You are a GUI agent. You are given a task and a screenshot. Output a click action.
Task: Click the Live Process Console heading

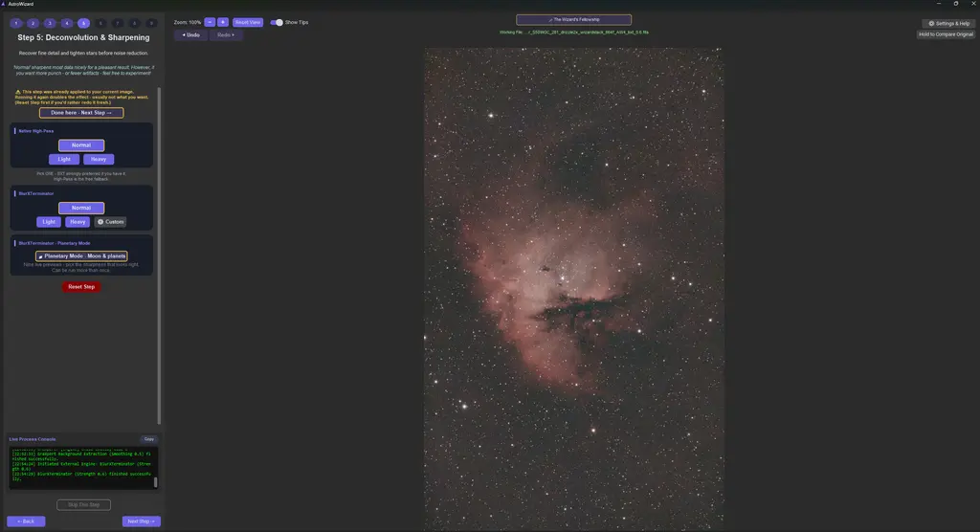click(33, 439)
